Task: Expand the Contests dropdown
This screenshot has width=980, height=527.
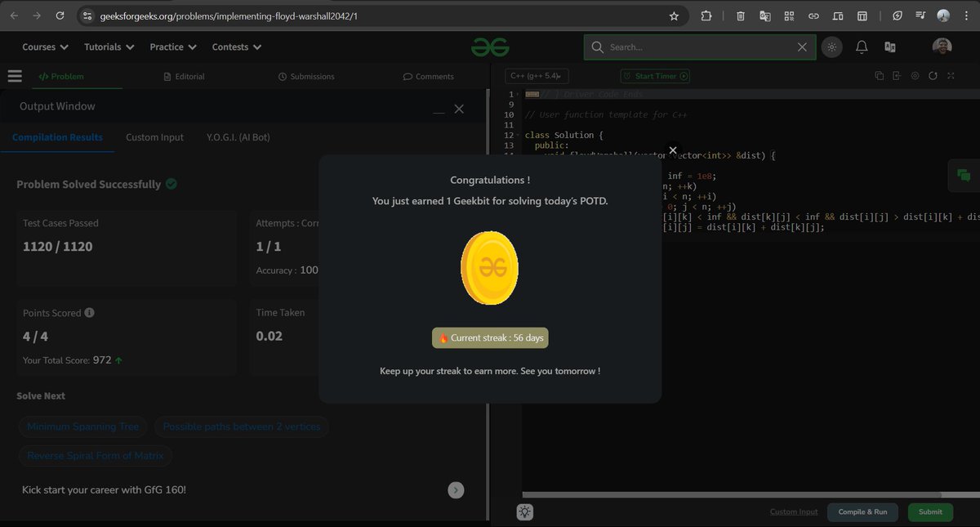Action: pyautogui.click(x=237, y=47)
